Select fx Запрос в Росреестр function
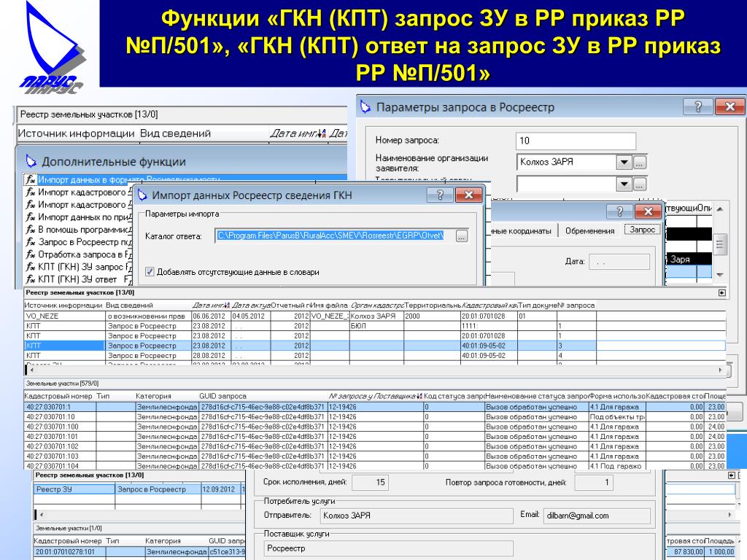This screenshot has height=560, width=747. click(79, 242)
